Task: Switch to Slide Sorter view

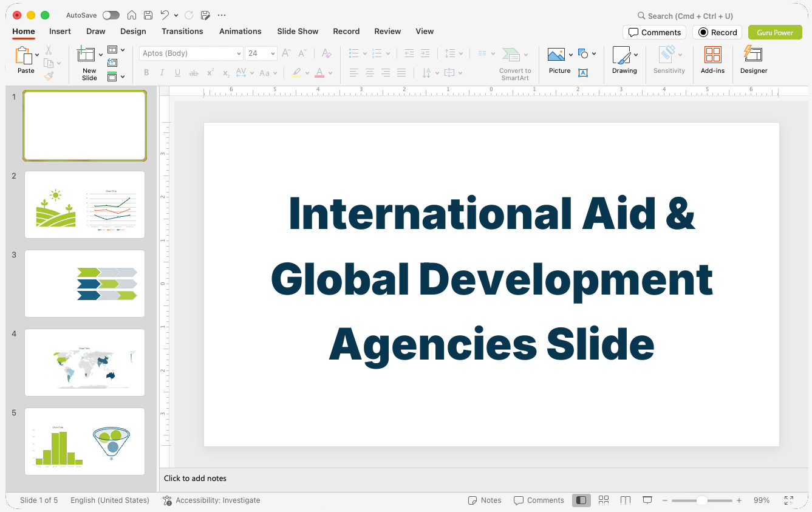Action: point(604,500)
